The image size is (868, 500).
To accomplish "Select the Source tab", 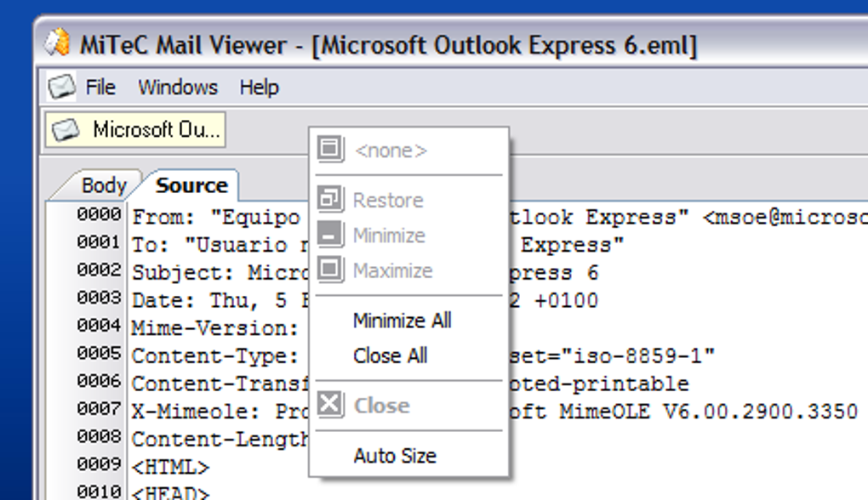I will pyautogui.click(x=191, y=185).
